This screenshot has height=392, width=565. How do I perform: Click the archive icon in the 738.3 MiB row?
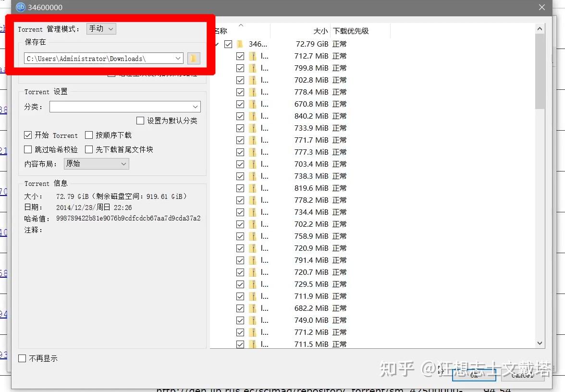click(253, 176)
